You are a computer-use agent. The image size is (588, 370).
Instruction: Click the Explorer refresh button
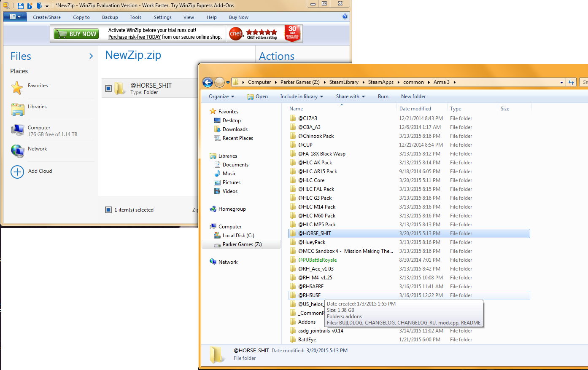571,82
